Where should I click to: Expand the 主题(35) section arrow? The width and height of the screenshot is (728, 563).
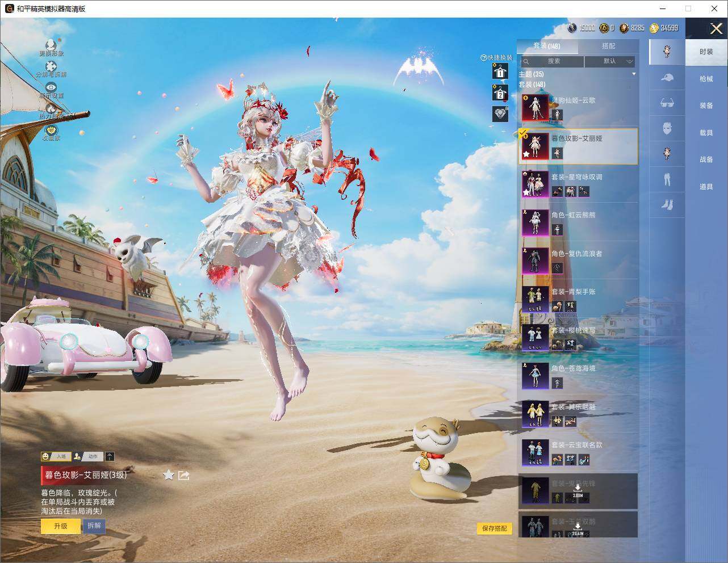coord(634,74)
